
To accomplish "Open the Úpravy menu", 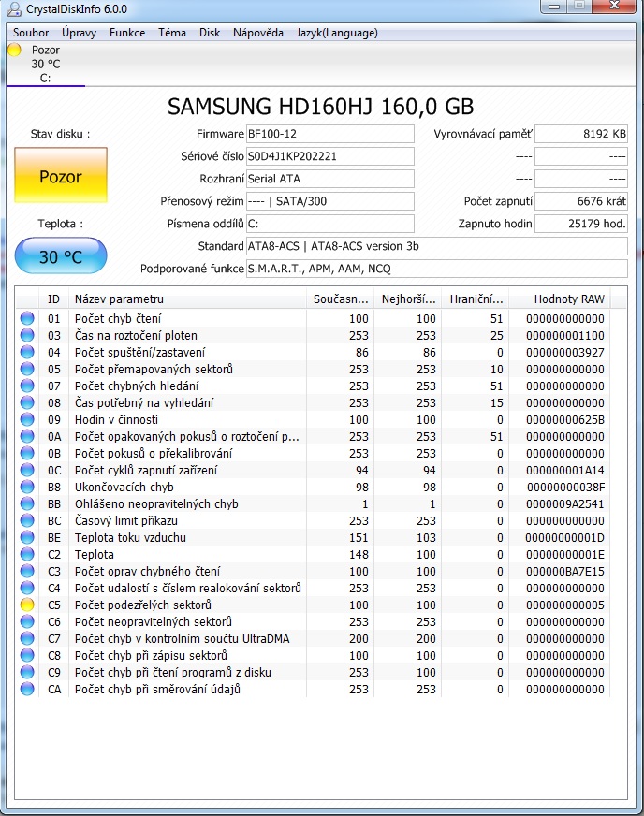I will 79,32.
